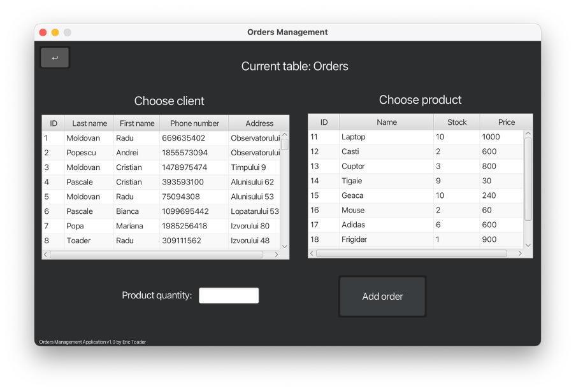576x392 pixels.
Task: Sort clients by Last name column header
Action: click(89, 123)
